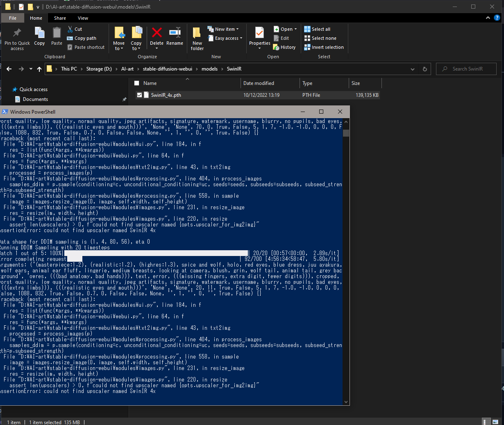
Task: Switch to the Share tab
Action: pyautogui.click(x=60, y=18)
